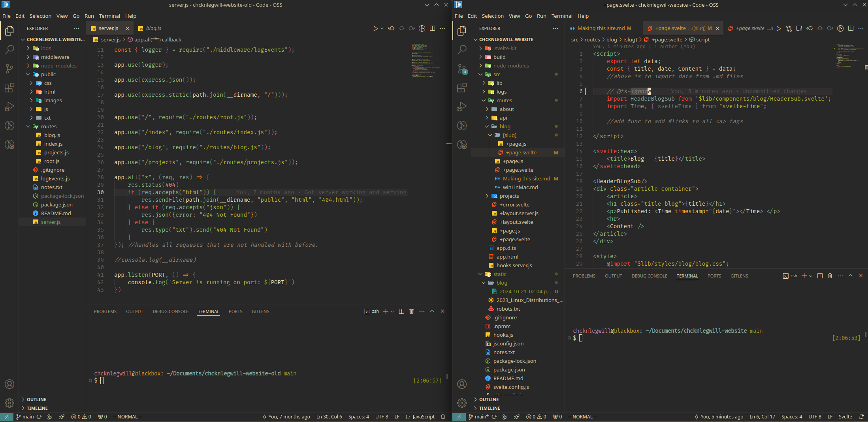Screen dimensions: 868x422
Task: Open Explorer more actions in right window
Action: 555,28
